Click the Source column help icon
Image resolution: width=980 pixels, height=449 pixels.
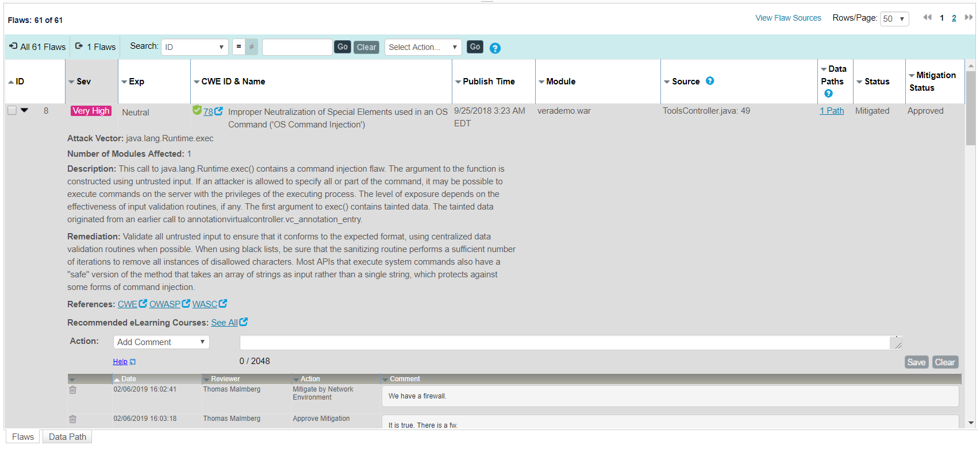coord(710,81)
